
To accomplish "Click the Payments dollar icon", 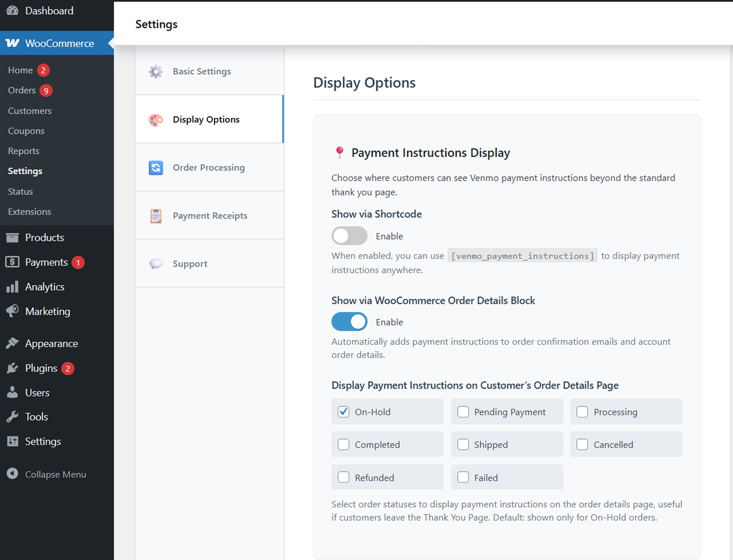I will pos(12,262).
